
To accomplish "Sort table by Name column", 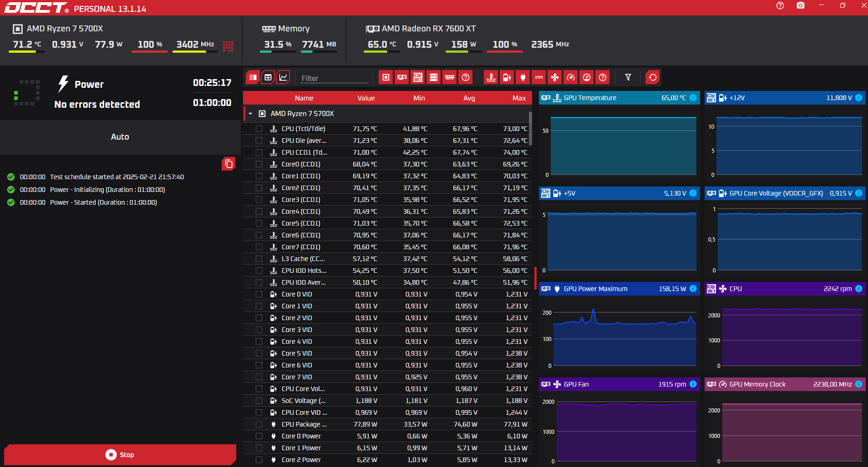I will 304,98.
